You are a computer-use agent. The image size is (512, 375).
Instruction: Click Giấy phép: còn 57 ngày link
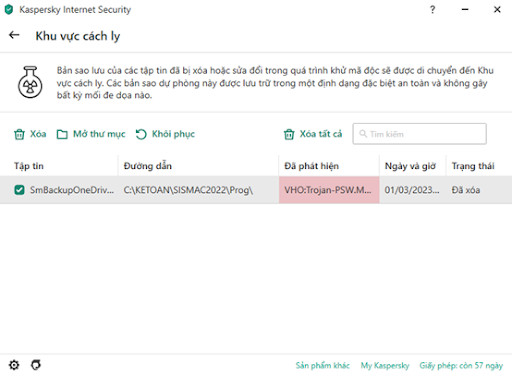point(461,366)
